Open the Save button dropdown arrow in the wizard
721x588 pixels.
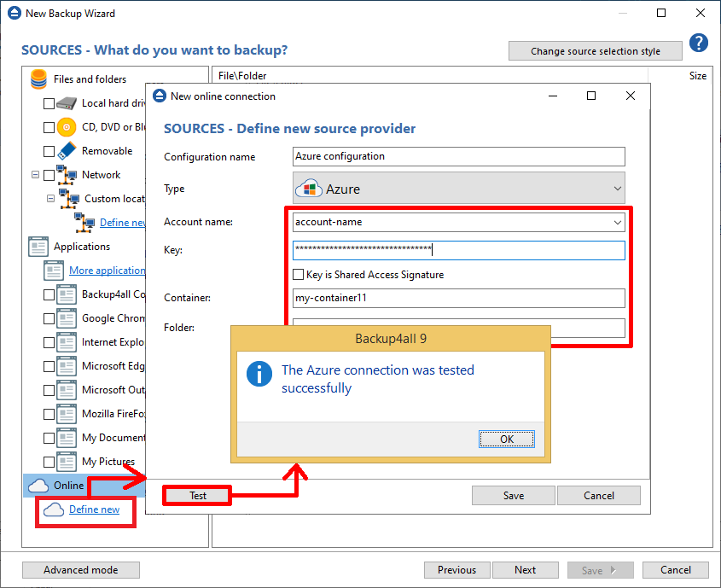[x=613, y=570]
